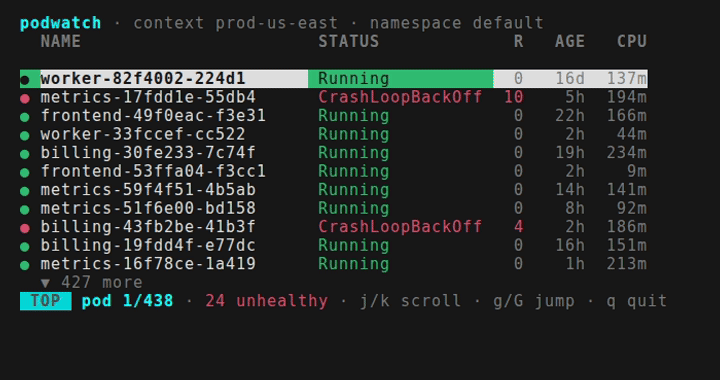Click CPU value 9m

637,171
